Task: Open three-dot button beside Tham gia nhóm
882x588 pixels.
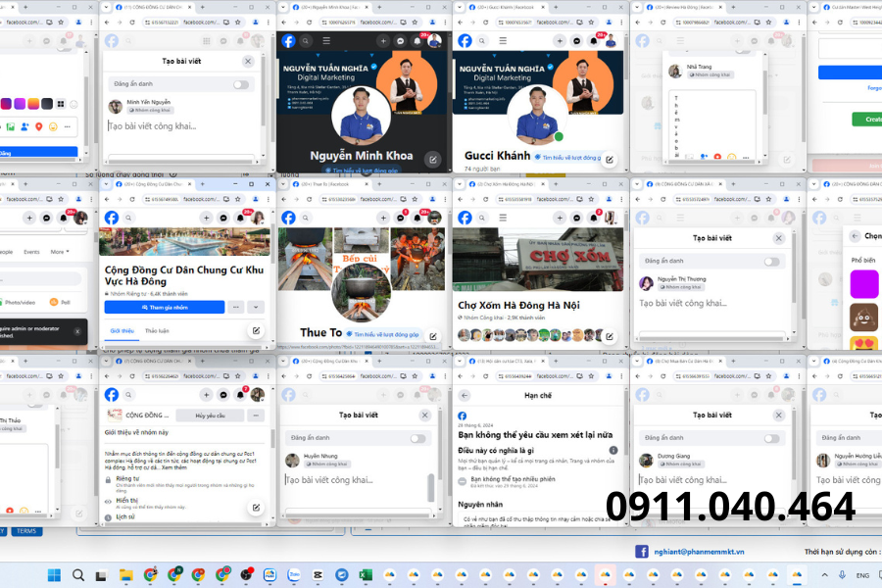Action: pos(235,307)
